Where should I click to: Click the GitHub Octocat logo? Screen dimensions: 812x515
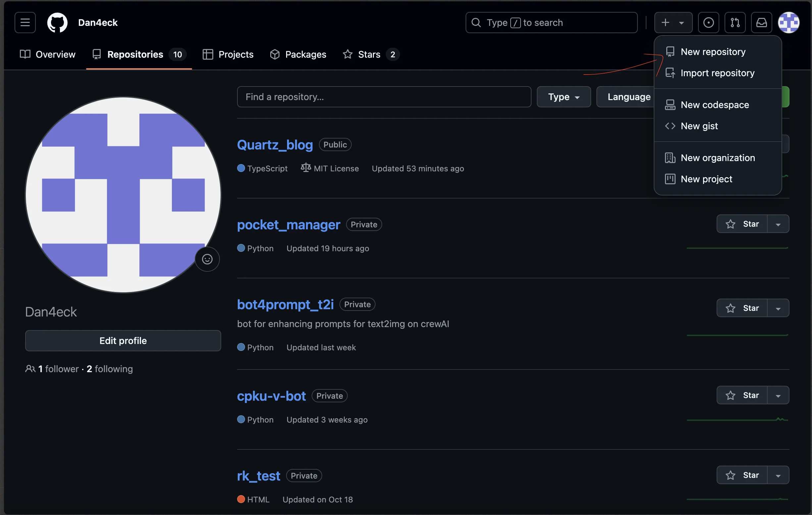(x=57, y=23)
